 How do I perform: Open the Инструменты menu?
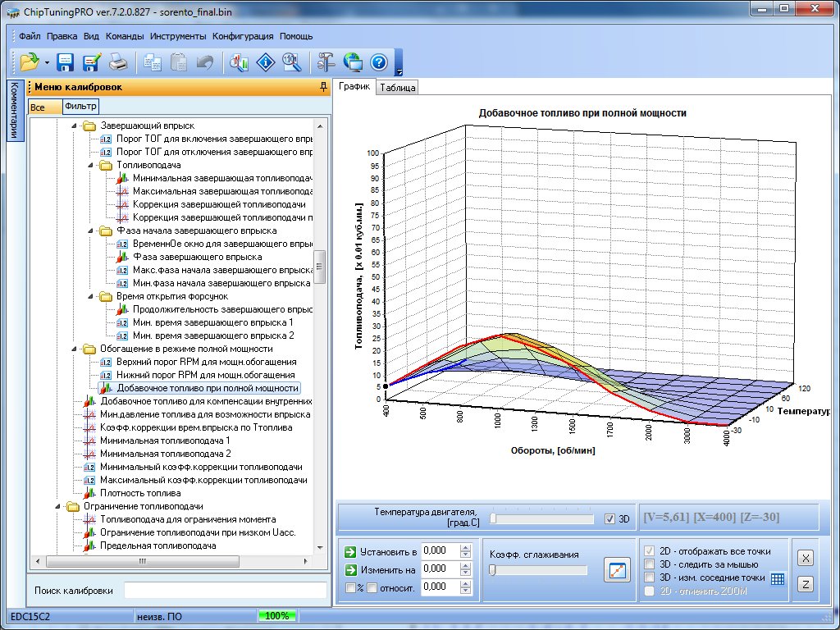[x=178, y=36]
